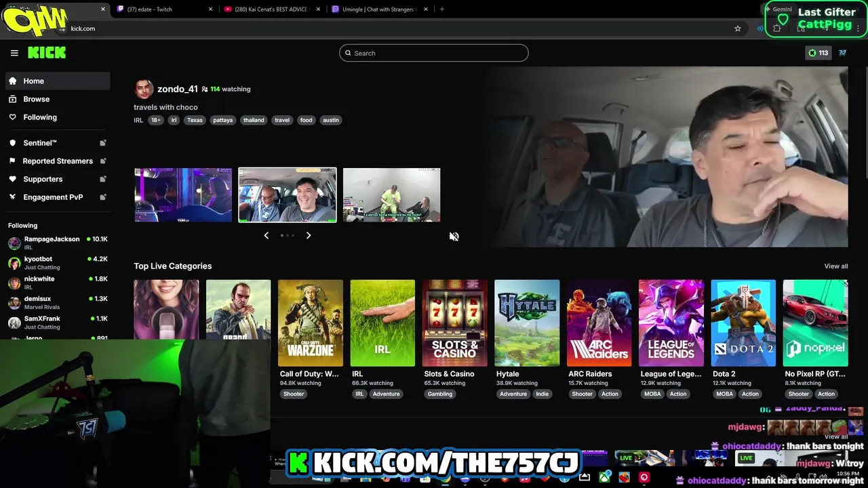Image resolution: width=868 pixels, height=488 pixels.
Task: Open the Hytale category card
Action: pyautogui.click(x=527, y=323)
